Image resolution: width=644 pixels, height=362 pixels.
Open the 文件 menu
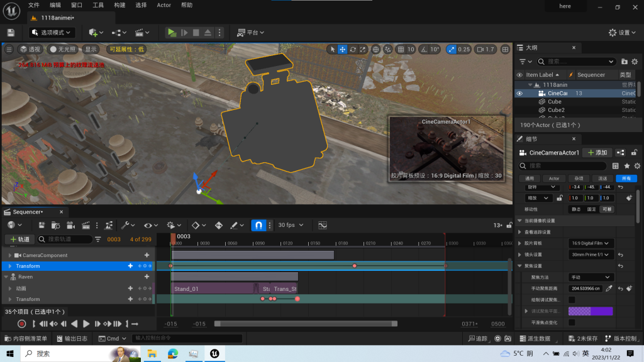(34, 5)
